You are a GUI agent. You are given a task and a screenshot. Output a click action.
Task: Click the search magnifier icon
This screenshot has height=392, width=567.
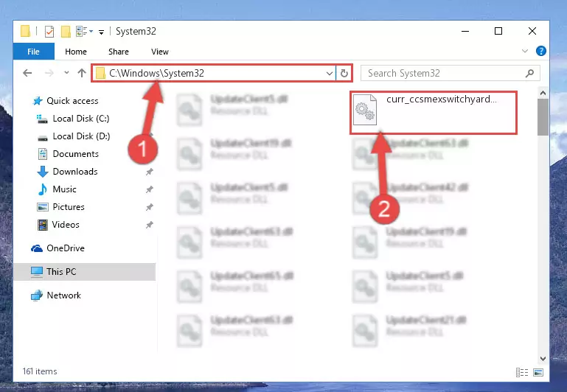529,74
